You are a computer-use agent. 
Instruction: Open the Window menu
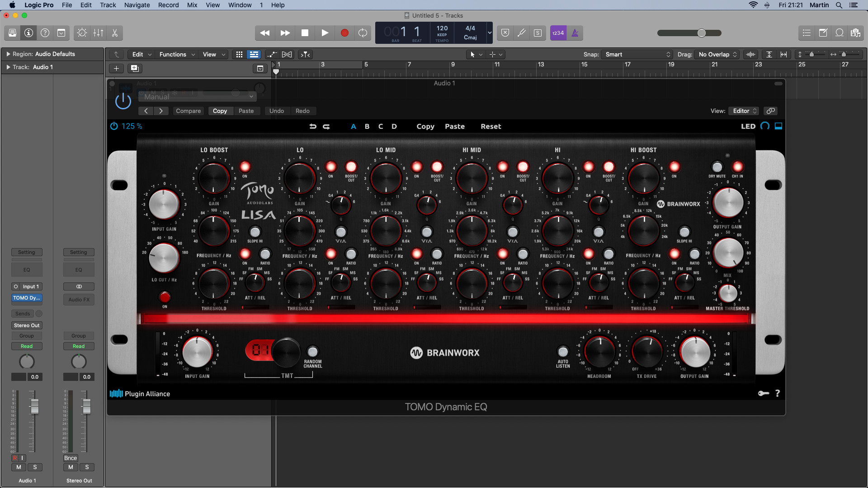point(240,5)
